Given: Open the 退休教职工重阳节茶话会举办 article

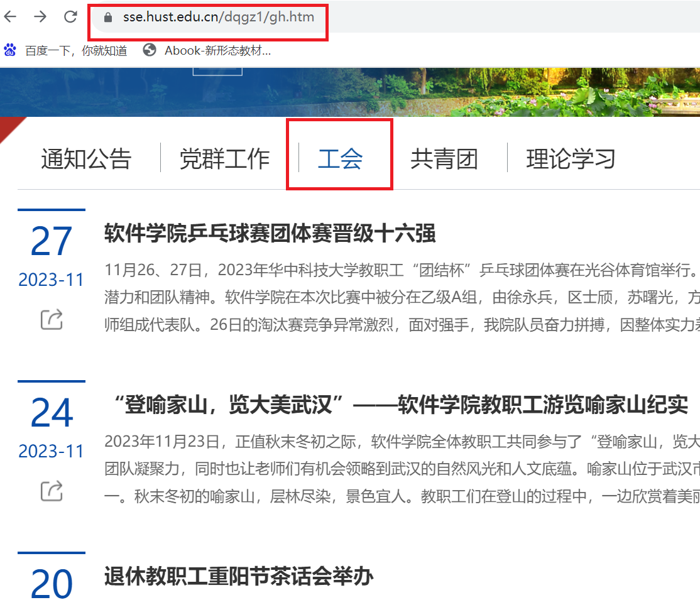Looking at the screenshot, I should coord(239,576).
